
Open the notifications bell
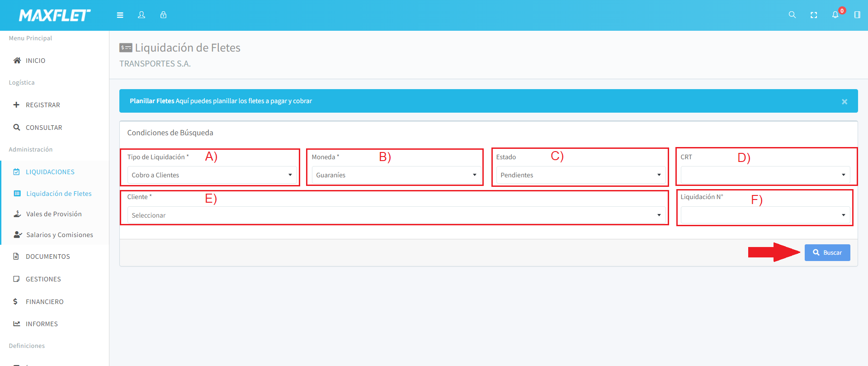coord(835,15)
